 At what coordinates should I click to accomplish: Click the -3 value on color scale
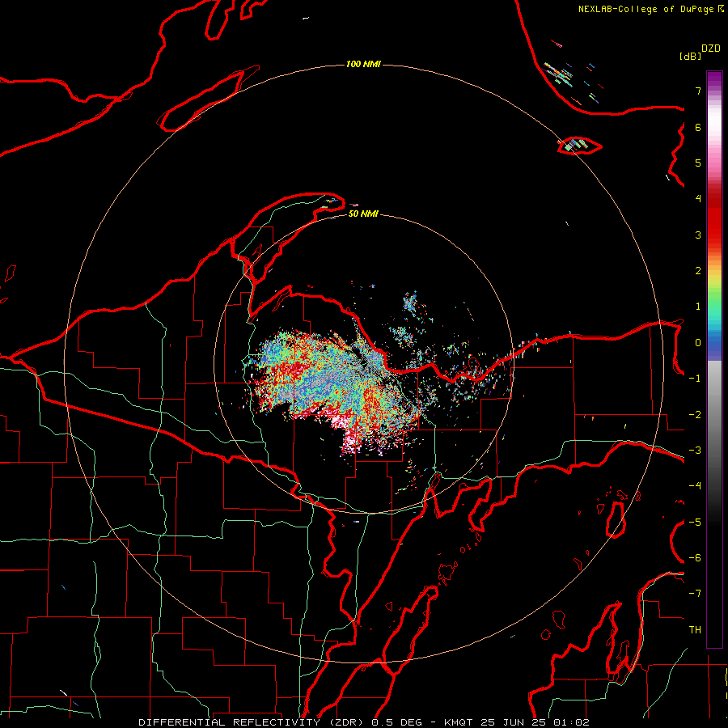click(x=695, y=451)
